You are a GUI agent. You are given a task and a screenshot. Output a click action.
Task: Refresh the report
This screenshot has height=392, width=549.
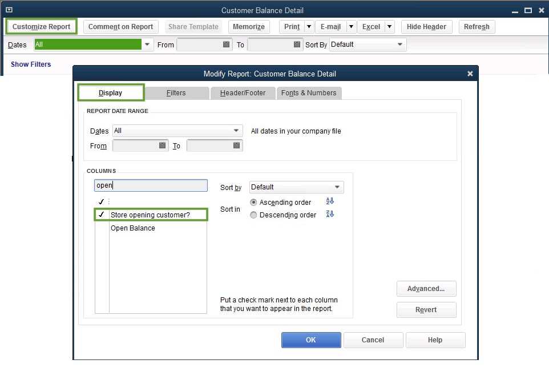[477, 27]
